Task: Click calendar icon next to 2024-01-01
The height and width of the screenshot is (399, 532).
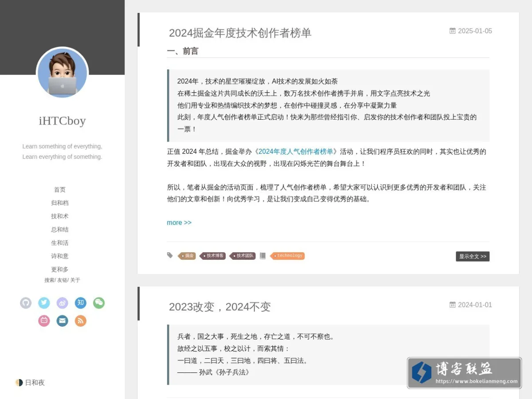Action: point(452,305)
